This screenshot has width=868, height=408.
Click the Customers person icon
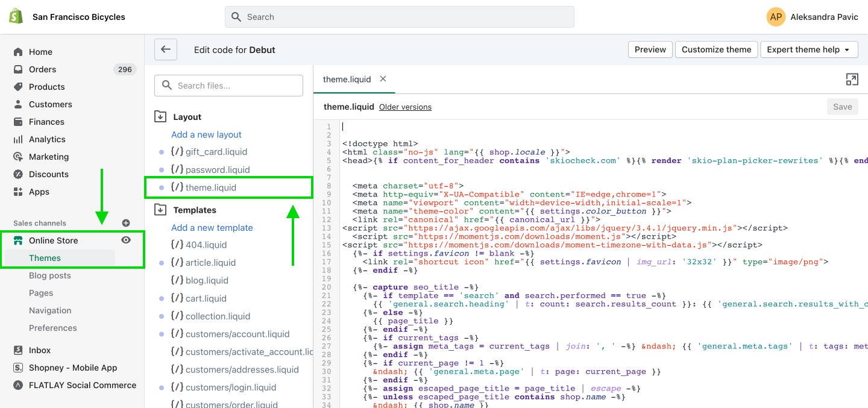point(18,104)
